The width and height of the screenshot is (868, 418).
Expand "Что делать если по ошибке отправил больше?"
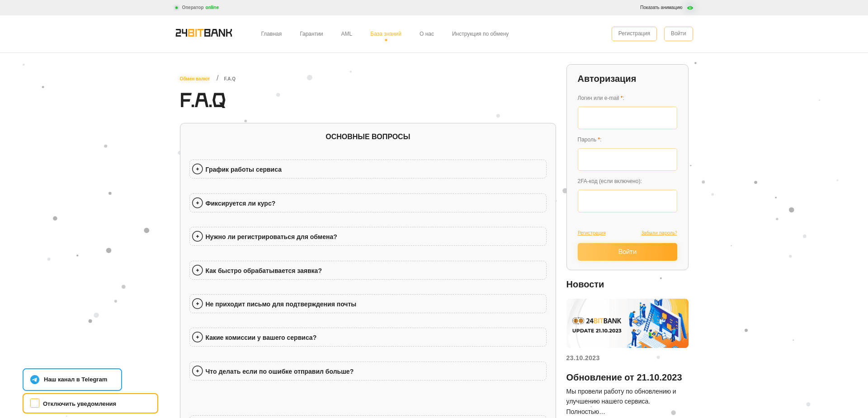pos(197,371)
